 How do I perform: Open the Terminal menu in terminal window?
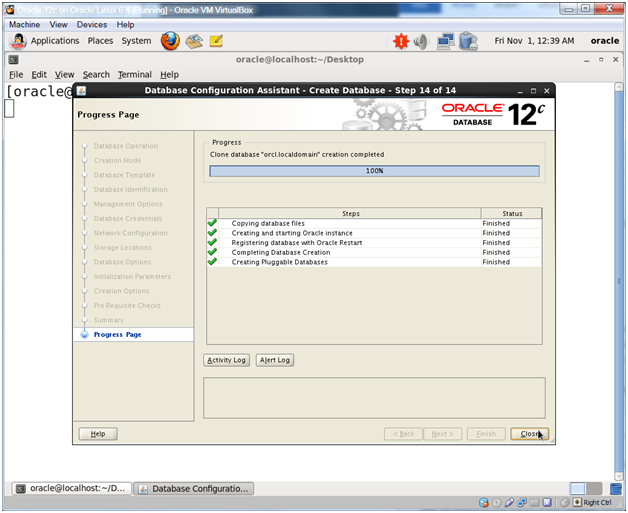pyautogui.click(x=134, y=74)
